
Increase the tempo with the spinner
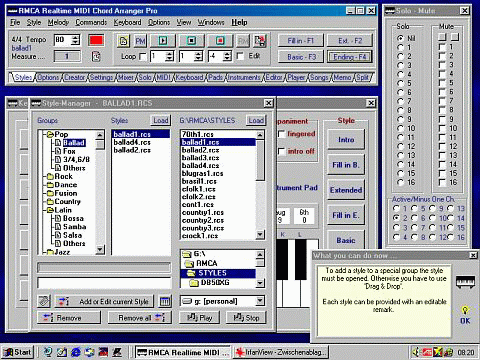tap(76, 37)
